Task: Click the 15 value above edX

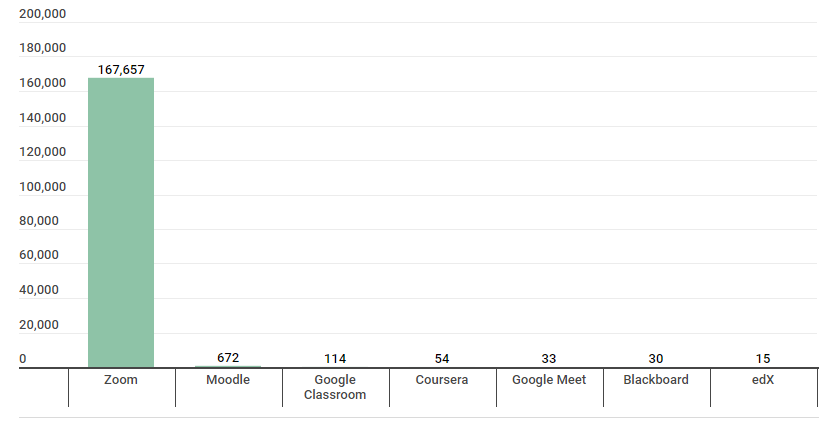Action: [763, 359]
